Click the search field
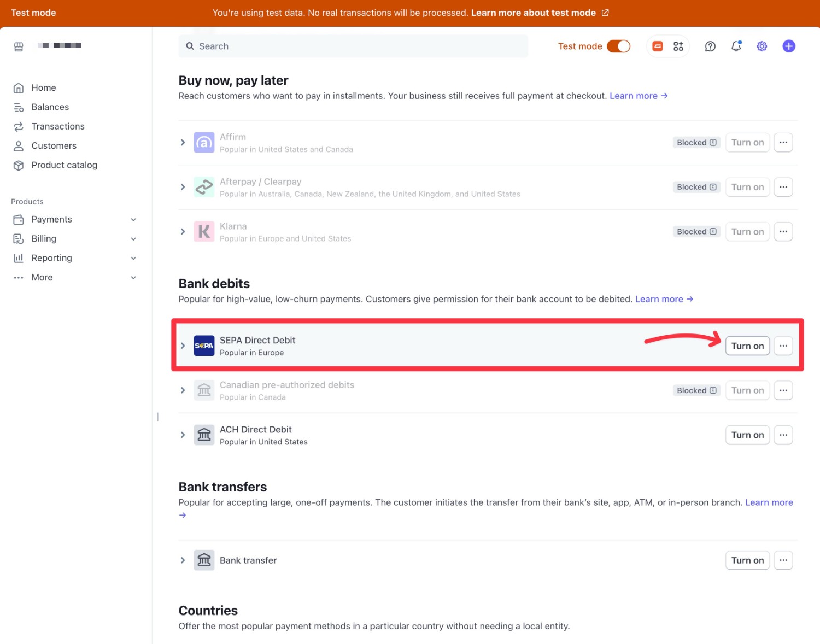 [353, 46]
